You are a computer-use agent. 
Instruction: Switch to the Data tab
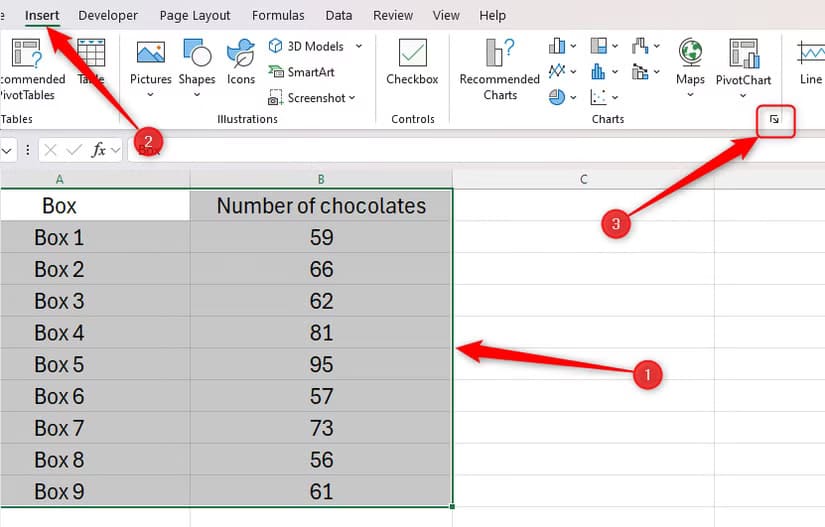pyautogui.click(x=339, y=16)
